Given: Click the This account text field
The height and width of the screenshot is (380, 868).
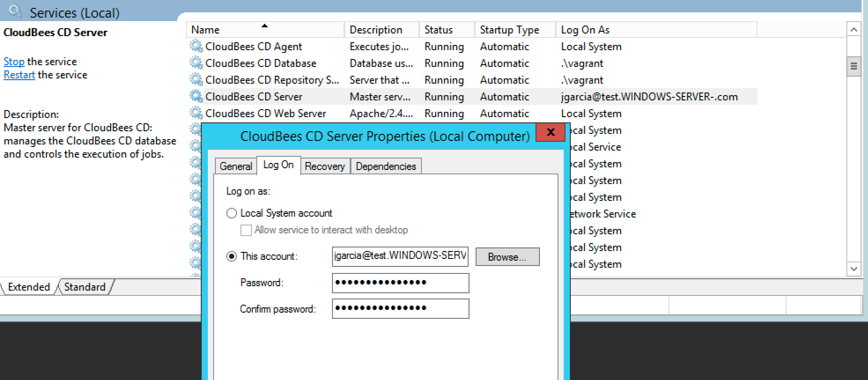Looking at the screenshot, I should click(x=400, y=256).
